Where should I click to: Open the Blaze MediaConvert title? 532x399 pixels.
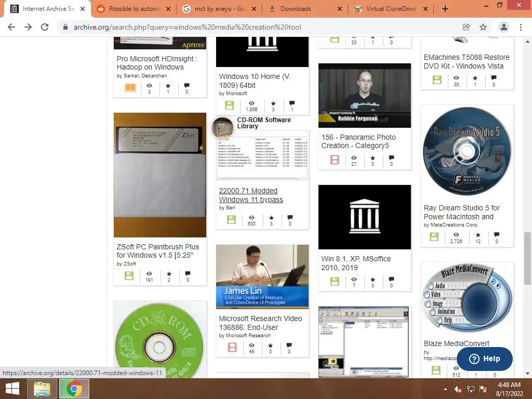(x=456, y=343)
